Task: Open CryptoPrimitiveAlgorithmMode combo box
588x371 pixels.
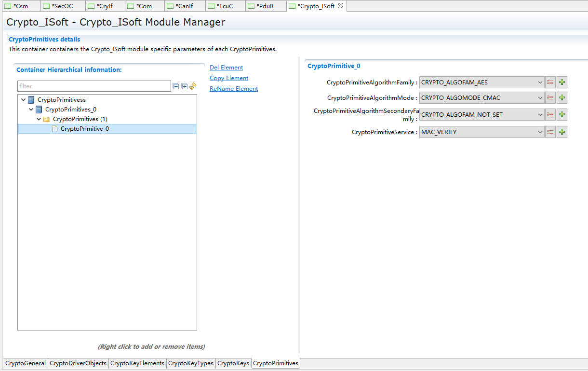Action: click(x=481, y=98)
